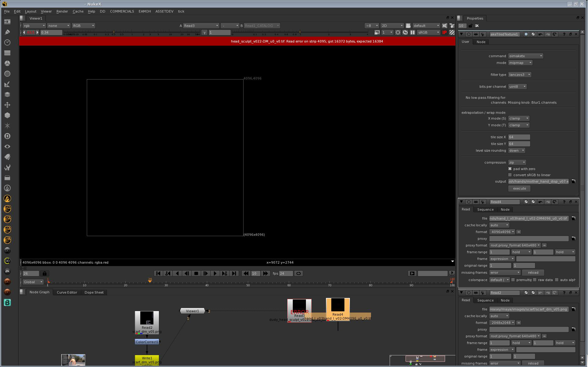
Task: Open the Views nodes eye icon
Action: pyautogui.click(x=7, y=146)
